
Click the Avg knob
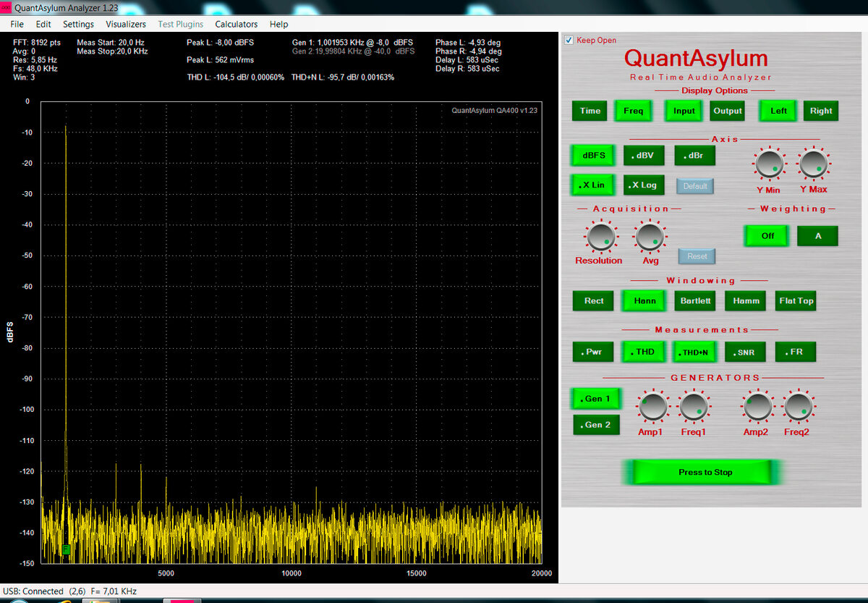[650, 235]
